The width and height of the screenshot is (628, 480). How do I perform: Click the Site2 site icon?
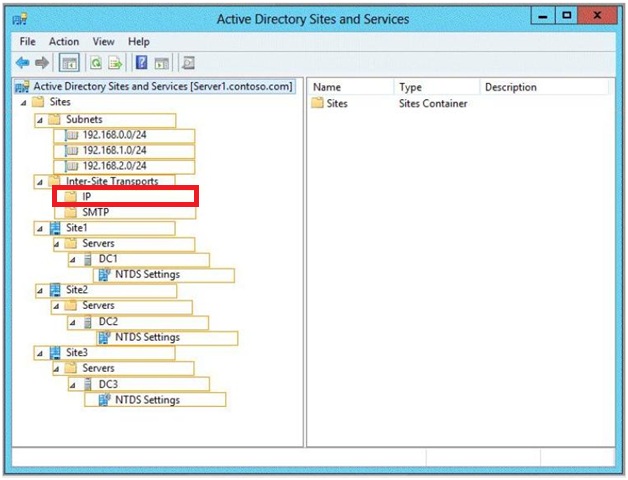55,290
